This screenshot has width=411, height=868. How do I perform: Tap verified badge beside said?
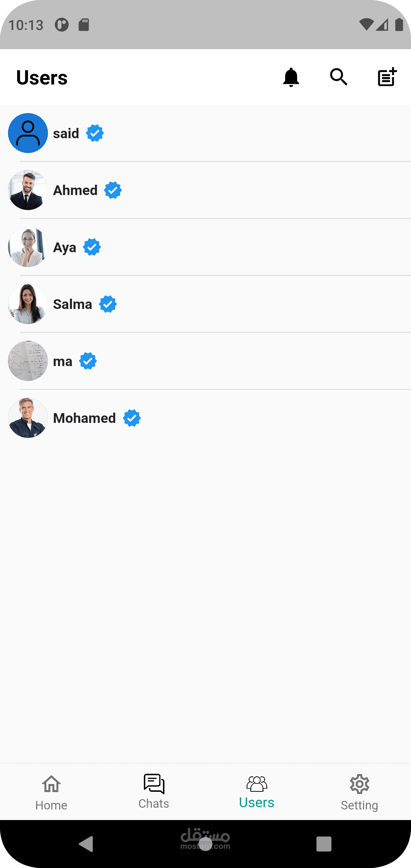[x=95, y=133]
